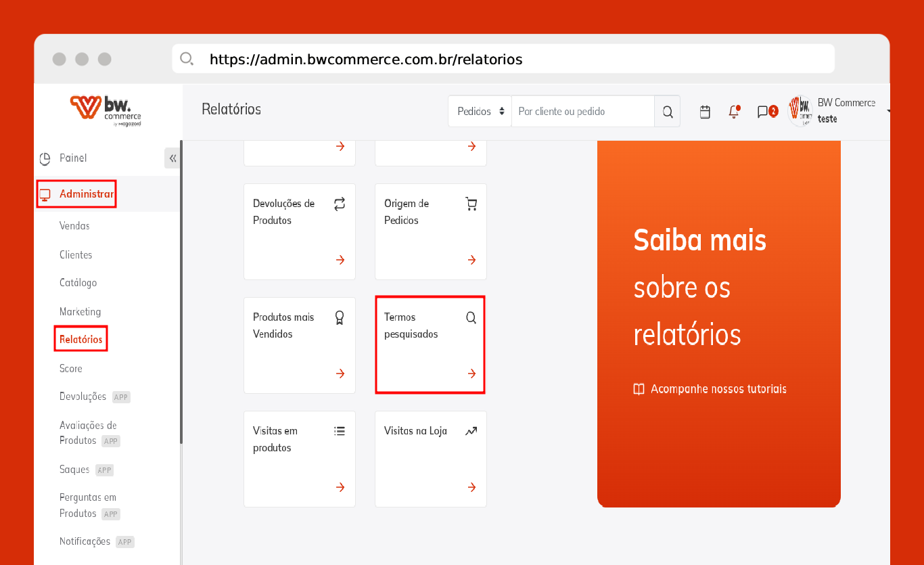Open the notifications bell icon
The width and height of the screenshot is (924, 565).
pyautogui.click(x=734, y=112)
